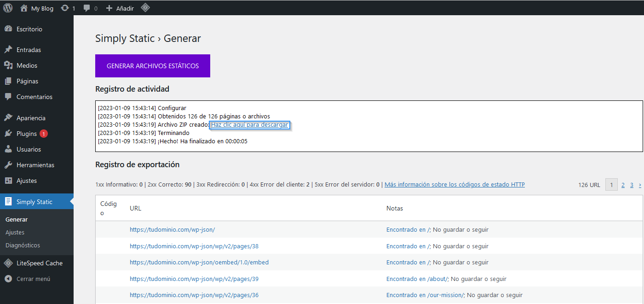Go to next page arrow in pagination
This screenshot has width=644, height=304.
(x=640, y=185)
